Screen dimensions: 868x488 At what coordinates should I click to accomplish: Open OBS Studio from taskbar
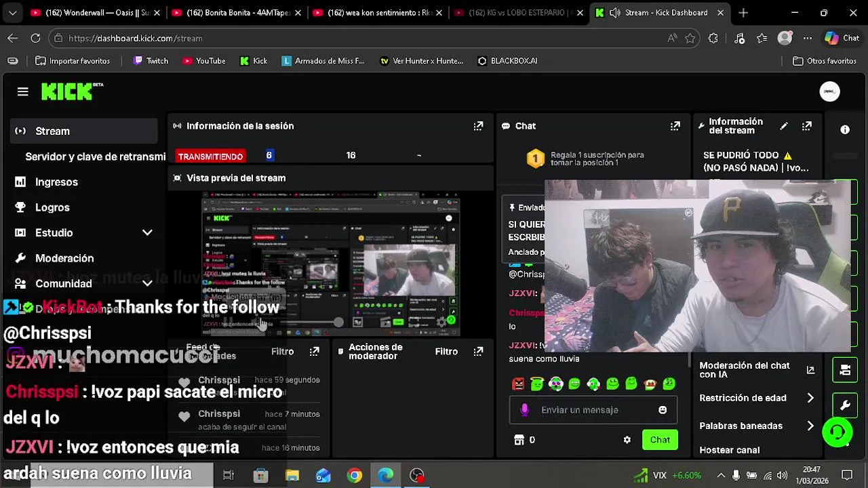click(x=417, y=475)
